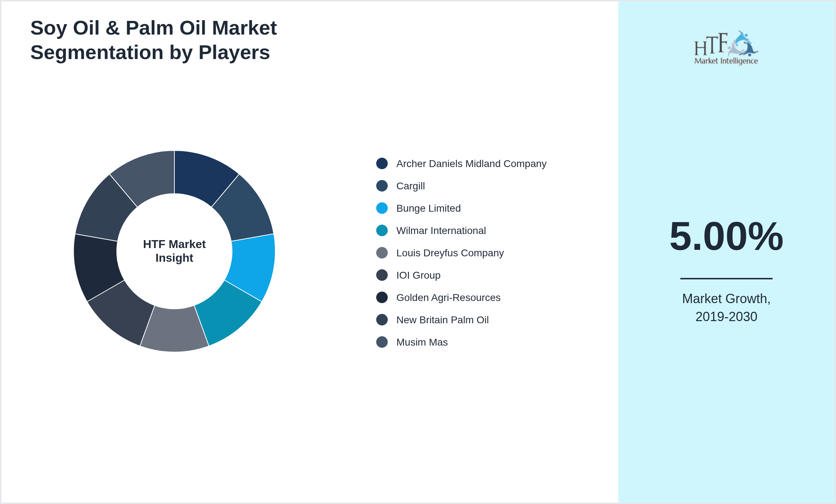Select the Cargill legend dot
836x504 pixels.
(x=382, y=186)
